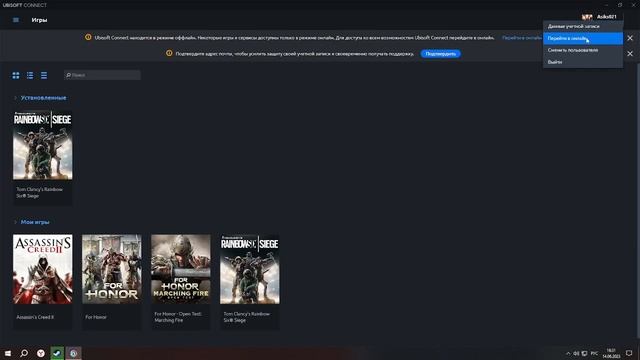Image resolution: width=640 pixels, height=360 pixels.
Task: Open the Windows notification center
Action: (x=629, y=353)
